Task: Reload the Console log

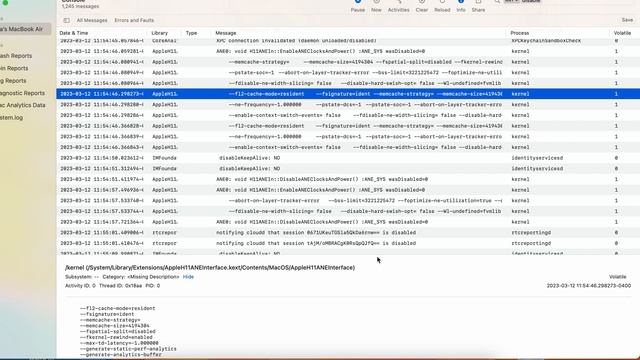Action: pyautogui.click(x=442, y=6)
